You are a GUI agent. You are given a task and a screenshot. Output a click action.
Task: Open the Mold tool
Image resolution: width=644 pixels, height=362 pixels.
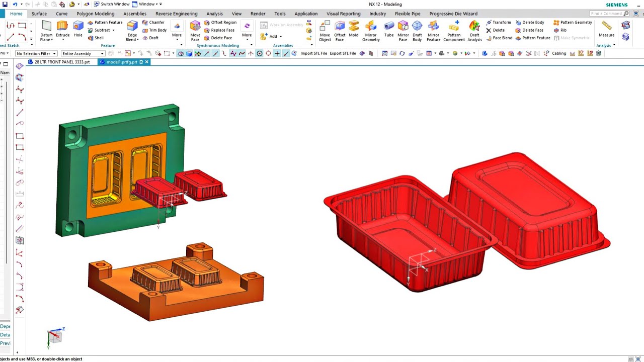pyautogui.click(x=354, y=29)
